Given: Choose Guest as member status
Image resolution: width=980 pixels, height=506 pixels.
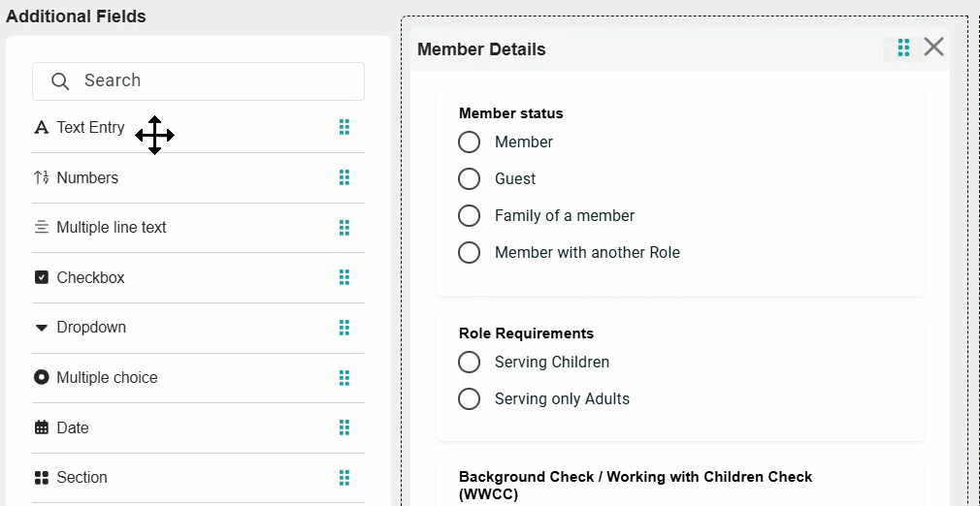Looking at the screenshot, I should (470, 179).
